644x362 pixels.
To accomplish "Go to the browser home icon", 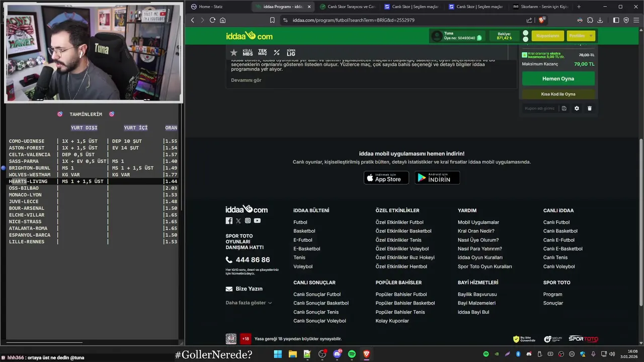I will [222, 20].
